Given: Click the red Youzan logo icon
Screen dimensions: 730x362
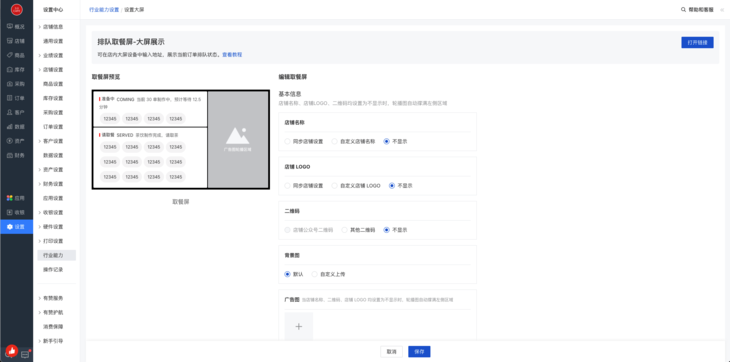Looking at the screenshot, I should (x=16, y=9).
